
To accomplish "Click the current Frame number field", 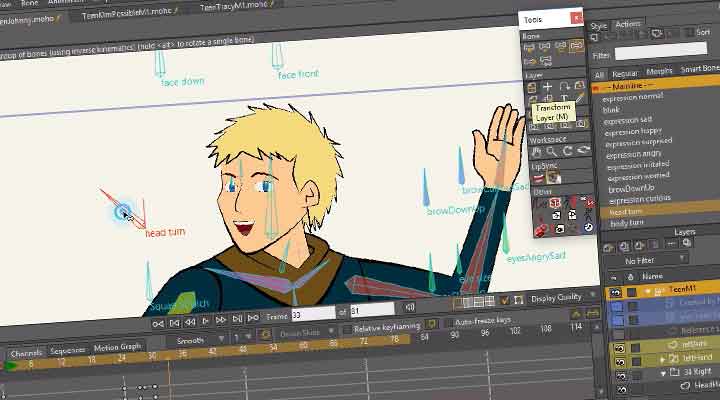I will 313,315.
